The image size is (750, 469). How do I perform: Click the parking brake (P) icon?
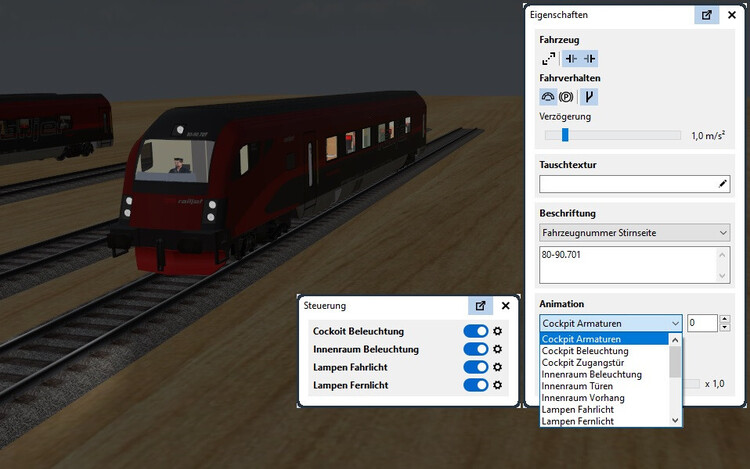[x=566, y=97]
